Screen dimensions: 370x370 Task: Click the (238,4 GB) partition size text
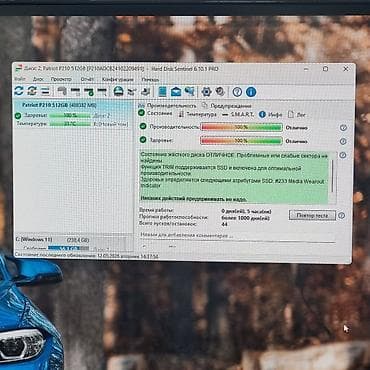click(78, 240)
